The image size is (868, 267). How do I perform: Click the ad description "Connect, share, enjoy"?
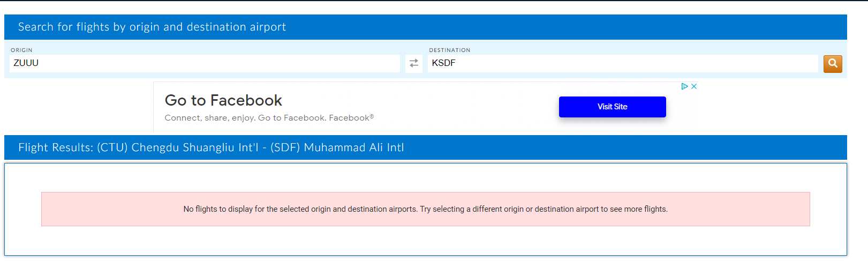(x=269, y=118)
